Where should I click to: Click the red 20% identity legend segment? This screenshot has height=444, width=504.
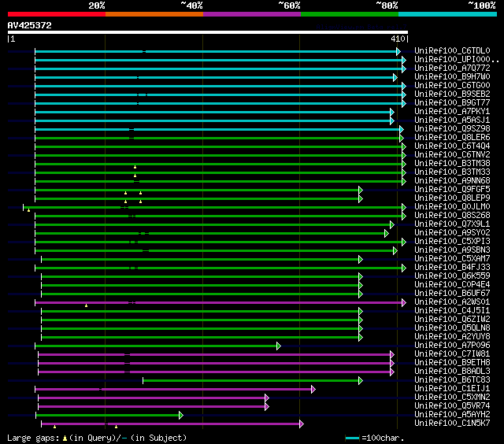point(57,14)
